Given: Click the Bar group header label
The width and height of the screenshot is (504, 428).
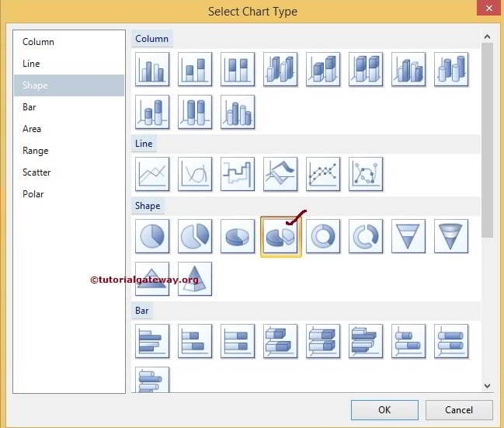Looking at the screenshot, I should 142,311.
